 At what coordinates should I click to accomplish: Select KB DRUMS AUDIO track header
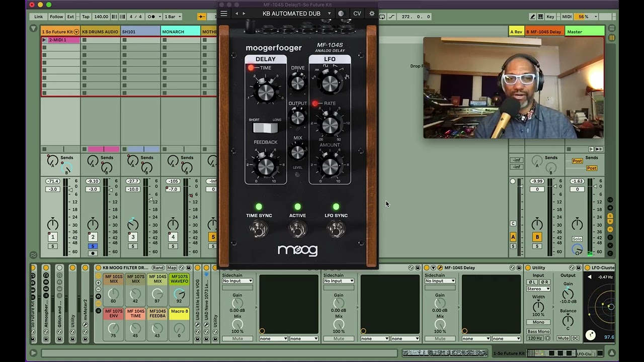pyautogui.click(x=100, y=32)
